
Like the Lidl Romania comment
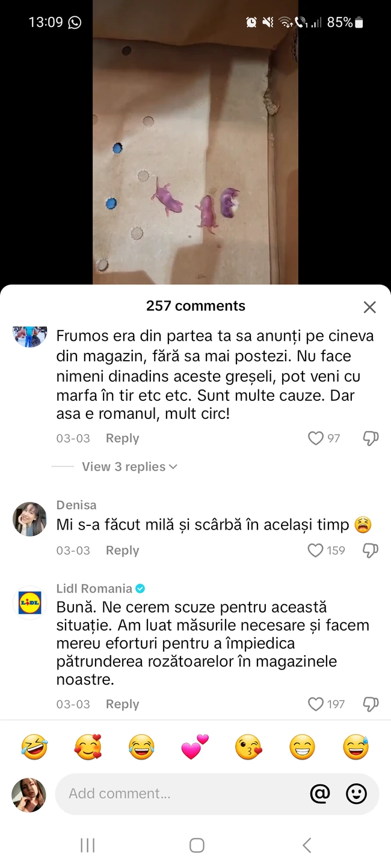click(x=315, y=704)
